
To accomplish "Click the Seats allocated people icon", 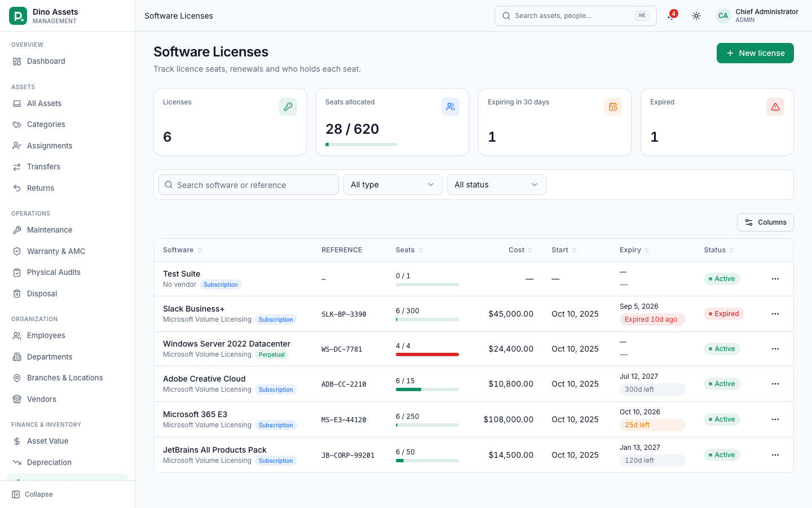I will click(x=451, y=107).
